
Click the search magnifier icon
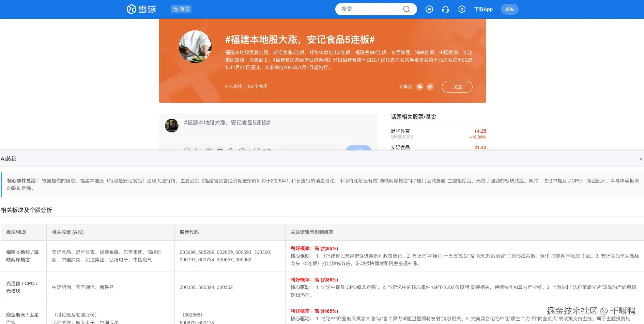click(x=406, y=9)
